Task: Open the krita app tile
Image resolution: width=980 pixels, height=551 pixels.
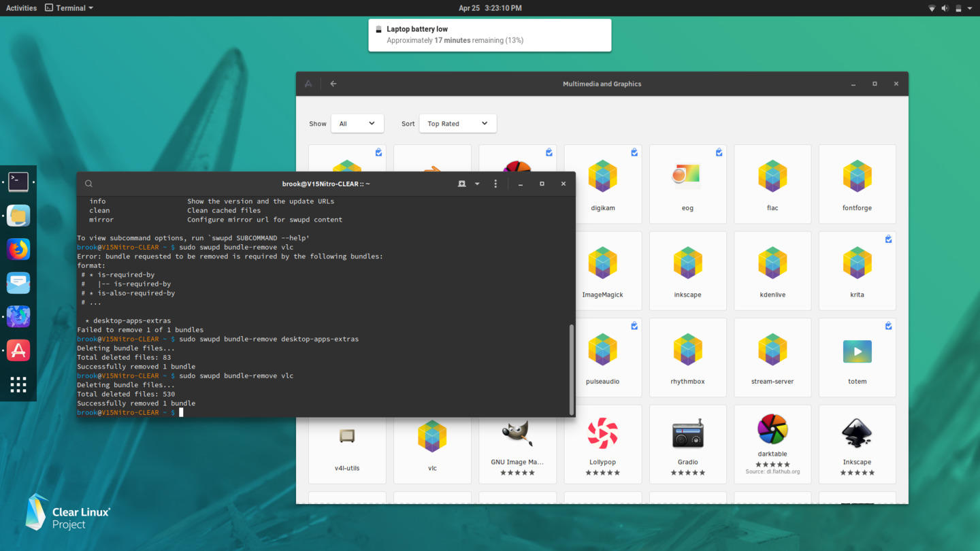Action: (x=857, y=271)
